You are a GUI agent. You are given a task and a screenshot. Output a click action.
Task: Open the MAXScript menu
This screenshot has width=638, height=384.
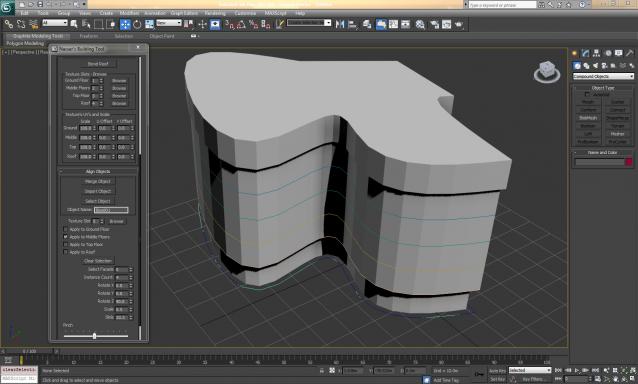click(x=275, y=13)
